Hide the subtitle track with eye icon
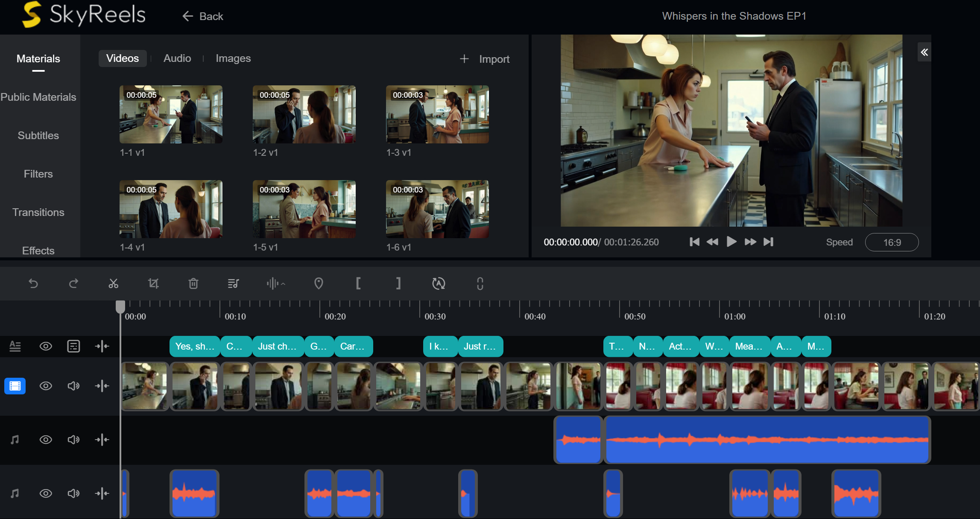Image resolution: width=980 pixels, height=519 pixels. pos(46,346)
